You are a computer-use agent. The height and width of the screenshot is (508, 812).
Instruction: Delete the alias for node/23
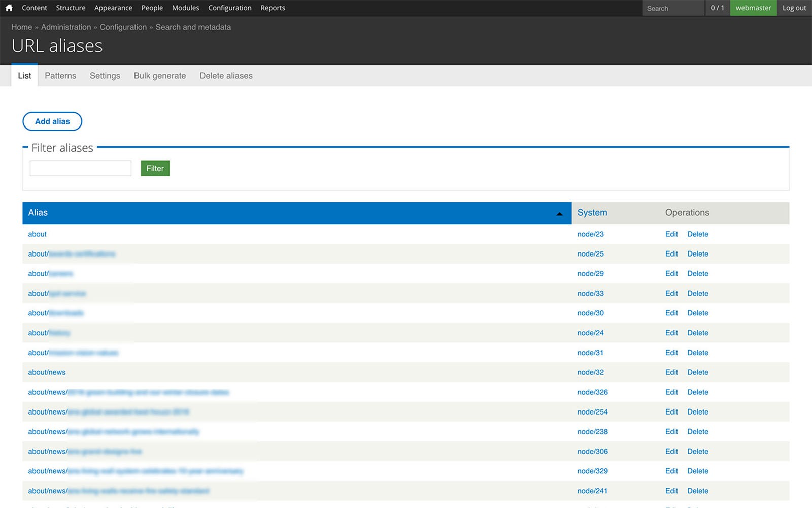tap(698, 234)
